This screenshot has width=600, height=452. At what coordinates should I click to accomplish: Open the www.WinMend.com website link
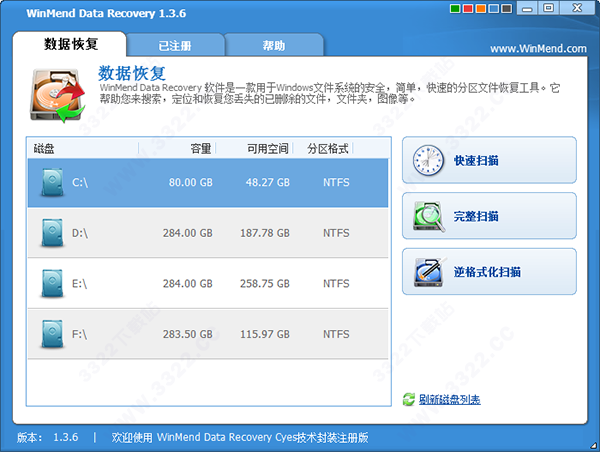tap(538, 49)
